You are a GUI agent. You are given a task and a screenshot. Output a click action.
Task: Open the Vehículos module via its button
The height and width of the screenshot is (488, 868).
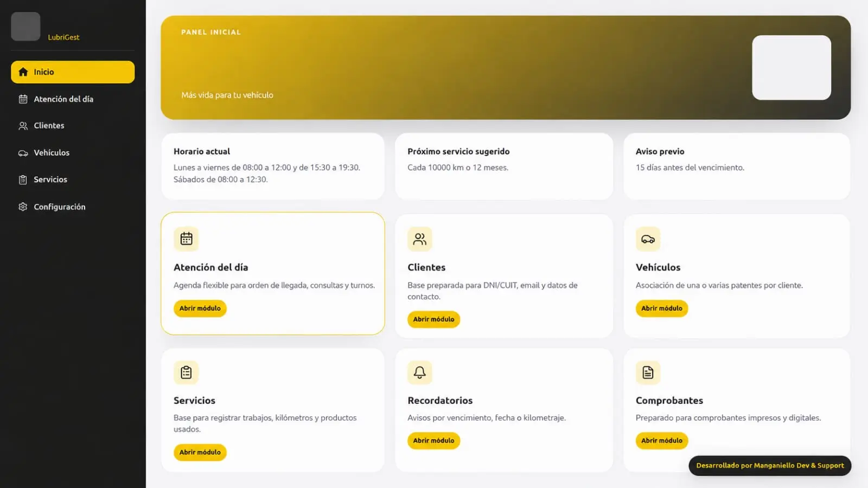pos(662,308)
